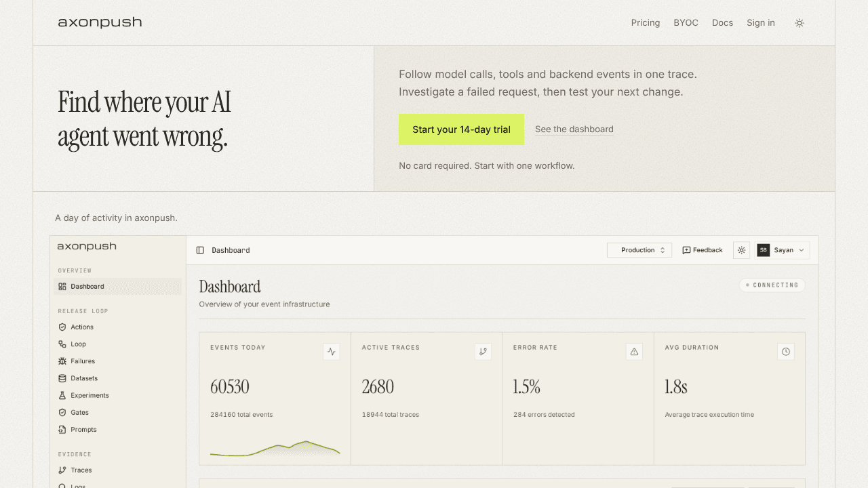Image resolution: width=868 pixels, height=488 pixels.
Task: Click the "Find where your AI agent went wrong." headline
Action: [144, 119]
